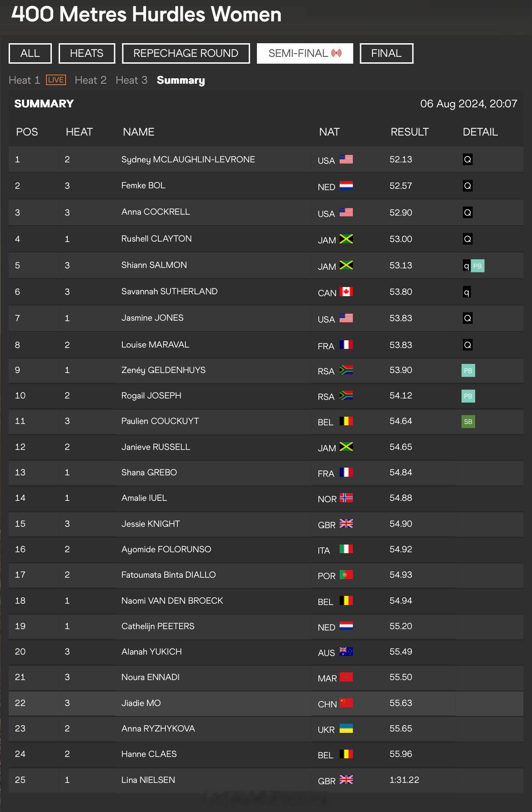Screen dimensions: 532x812
Task: Click the PB badge for Zenéy Geldenhuys
Action: click(468, 370)
